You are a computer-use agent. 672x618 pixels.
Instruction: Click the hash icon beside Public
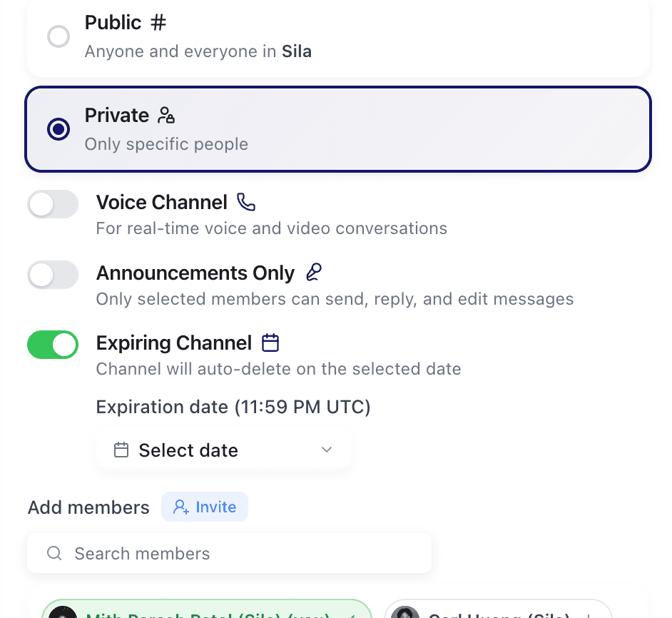pyautogui.click(x=158, y=23)
